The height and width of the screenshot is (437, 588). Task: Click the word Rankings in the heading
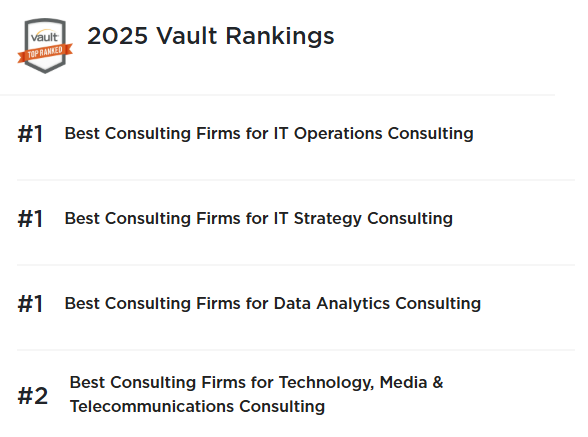pyautogui.click(x=280, y=36)
